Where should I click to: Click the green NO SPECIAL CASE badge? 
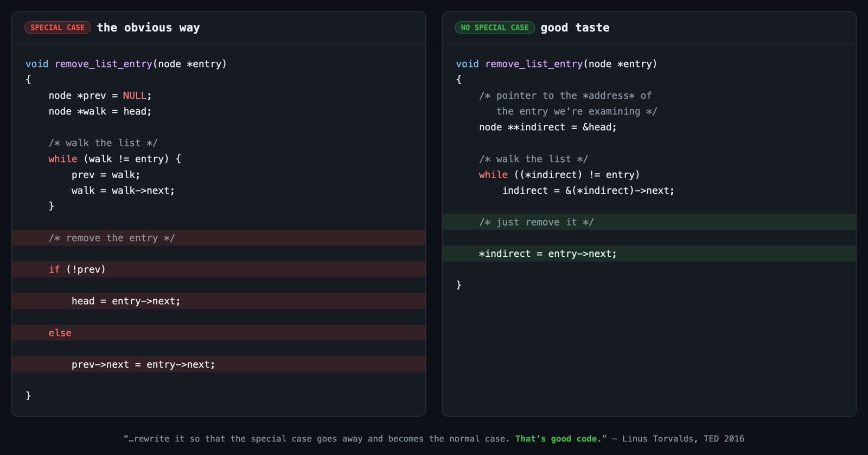[x=495, y=27]
